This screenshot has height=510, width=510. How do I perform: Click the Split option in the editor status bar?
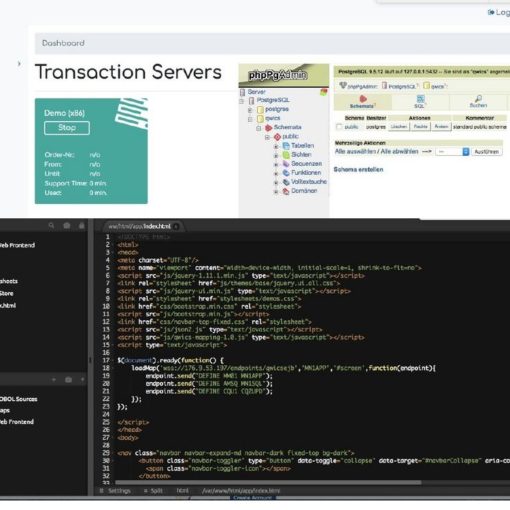pos(153,491)
